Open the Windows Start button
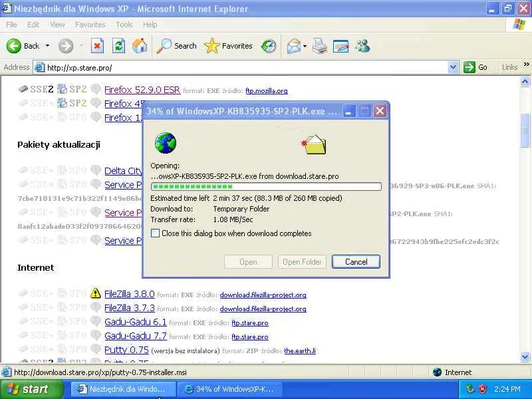 point(31,389)
